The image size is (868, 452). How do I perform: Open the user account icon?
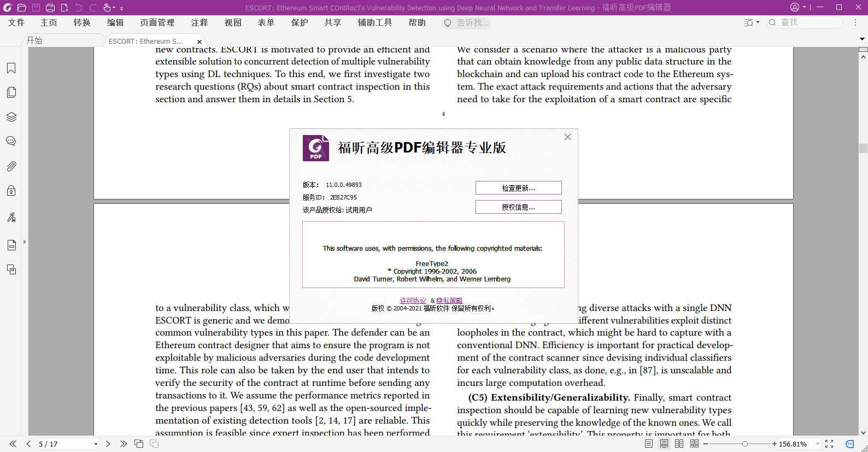(x=795, y=7)
